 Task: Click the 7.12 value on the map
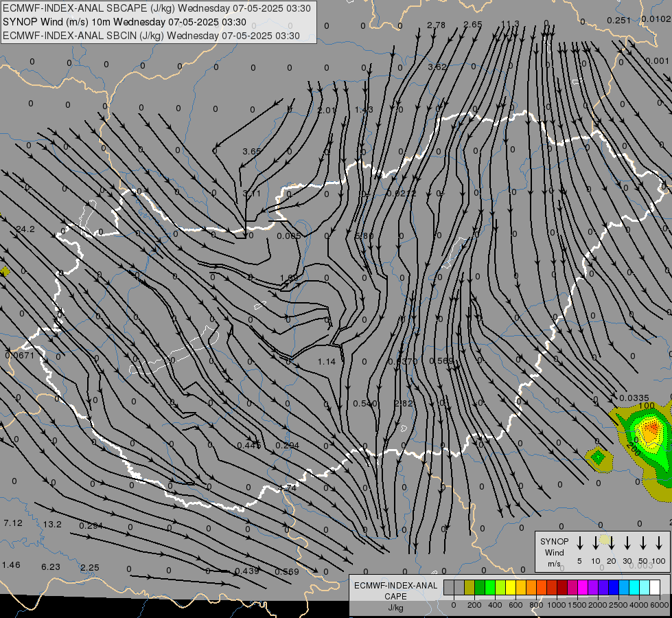[x=13, y=523]
